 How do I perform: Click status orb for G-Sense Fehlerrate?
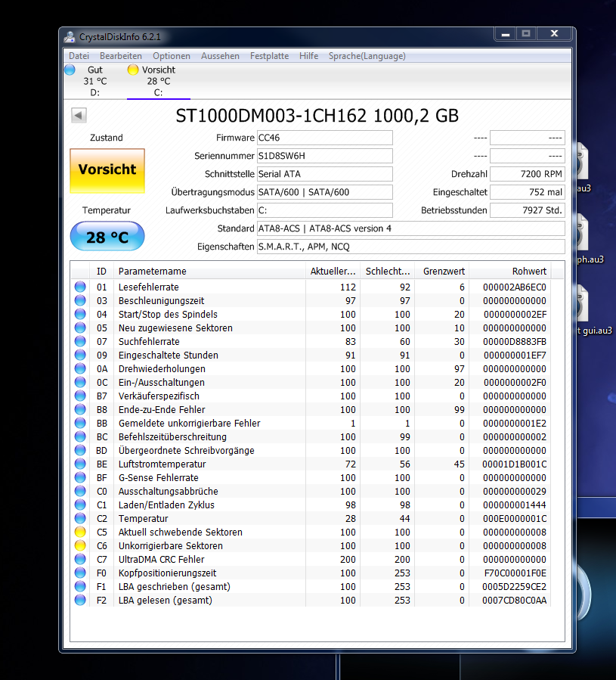(x=80, y=477)
